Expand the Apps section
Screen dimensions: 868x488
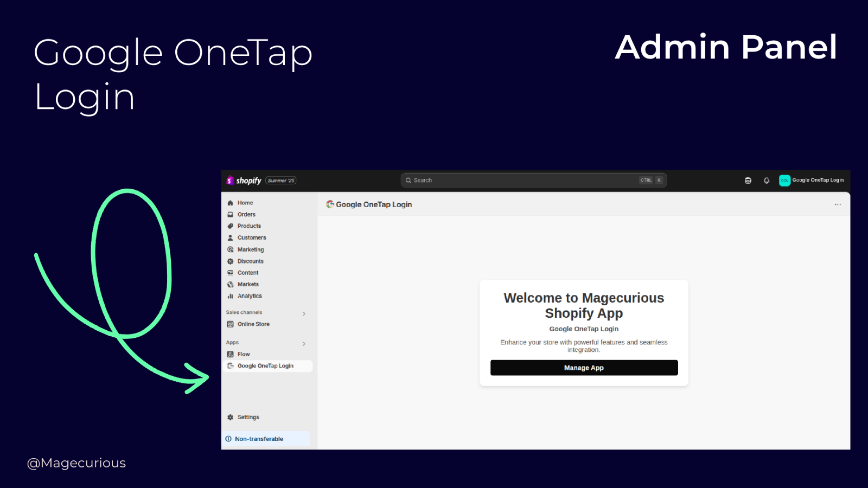click(x=304, y=343)
